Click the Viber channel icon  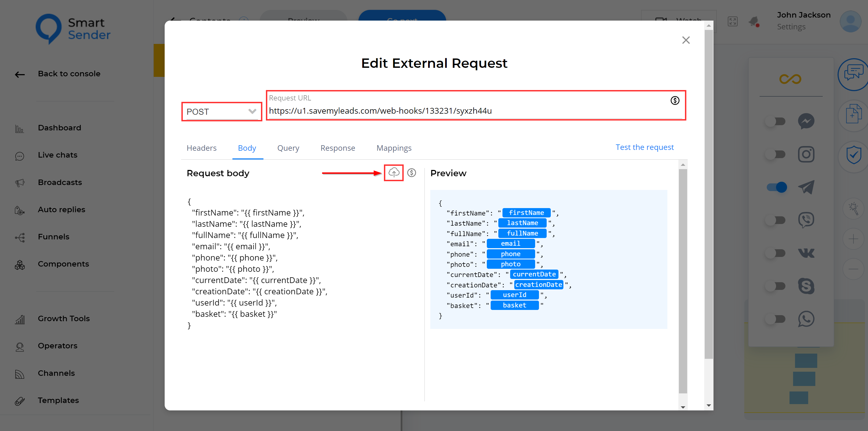806,220
